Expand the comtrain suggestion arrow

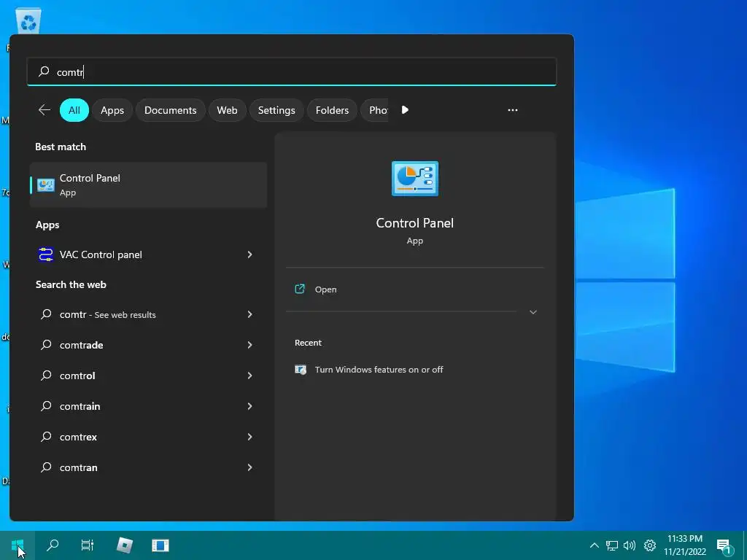pos(249,406)
